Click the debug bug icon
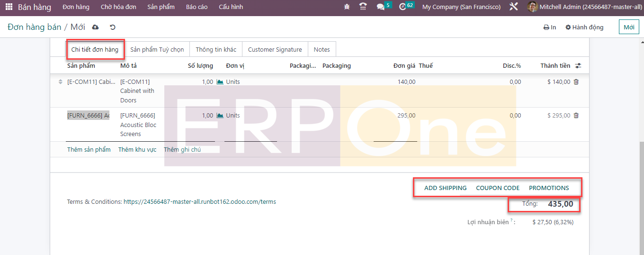This screenshot has width=644, height=255. coord(347,7)
